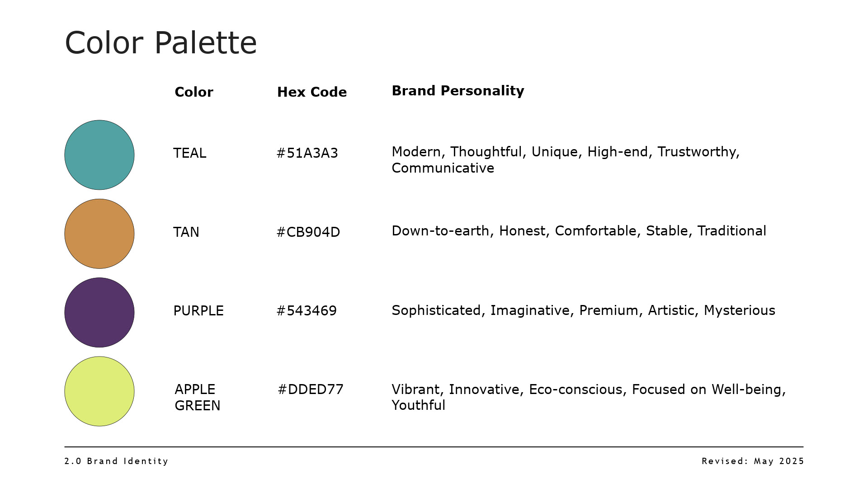Select the TAN color name

coord(186,232)
